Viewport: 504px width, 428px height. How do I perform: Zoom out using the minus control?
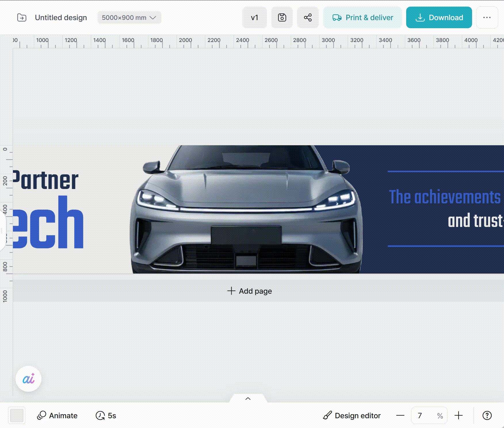[x=400, y=415]
